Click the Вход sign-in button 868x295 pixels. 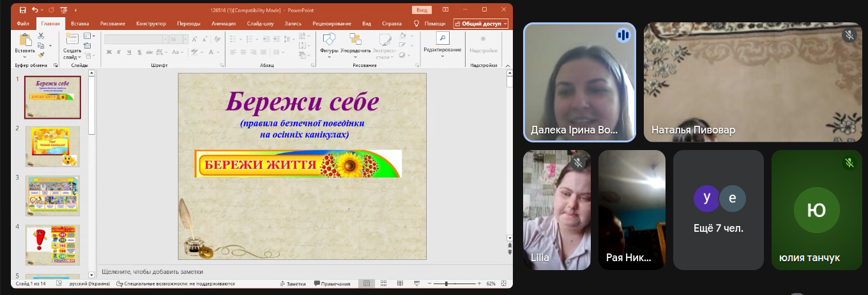tap(422, 10)
